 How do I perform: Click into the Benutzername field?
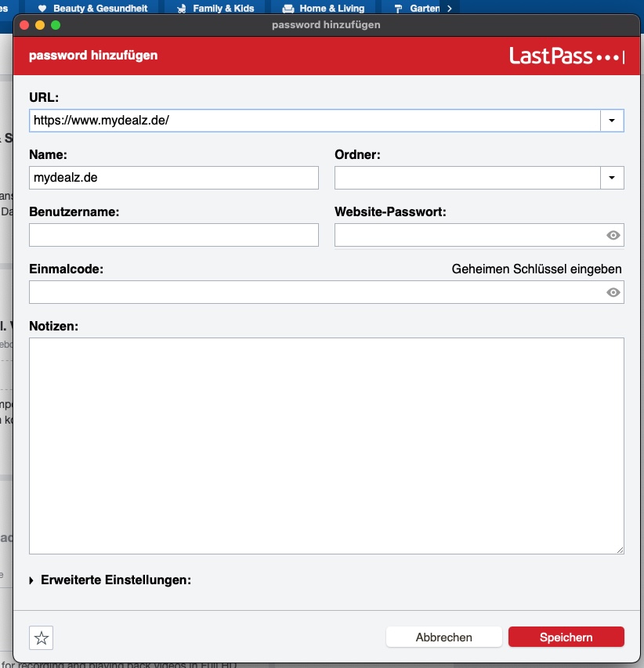pos(173,235)
